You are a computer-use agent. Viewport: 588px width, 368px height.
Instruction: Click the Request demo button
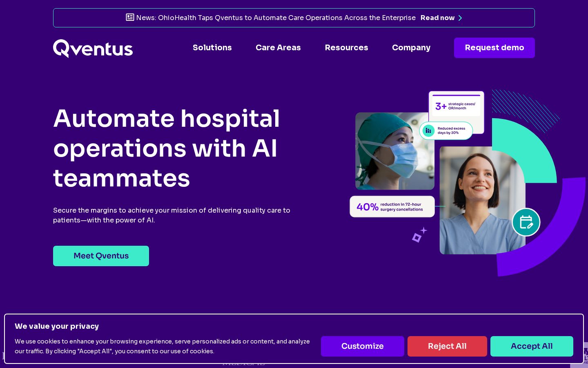pos(494,48)
